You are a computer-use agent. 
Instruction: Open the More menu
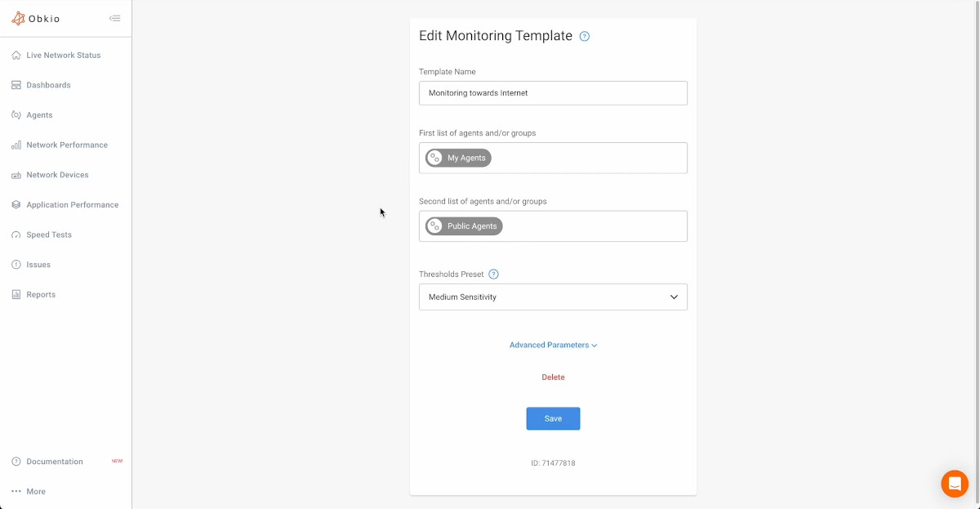[38, 491]
